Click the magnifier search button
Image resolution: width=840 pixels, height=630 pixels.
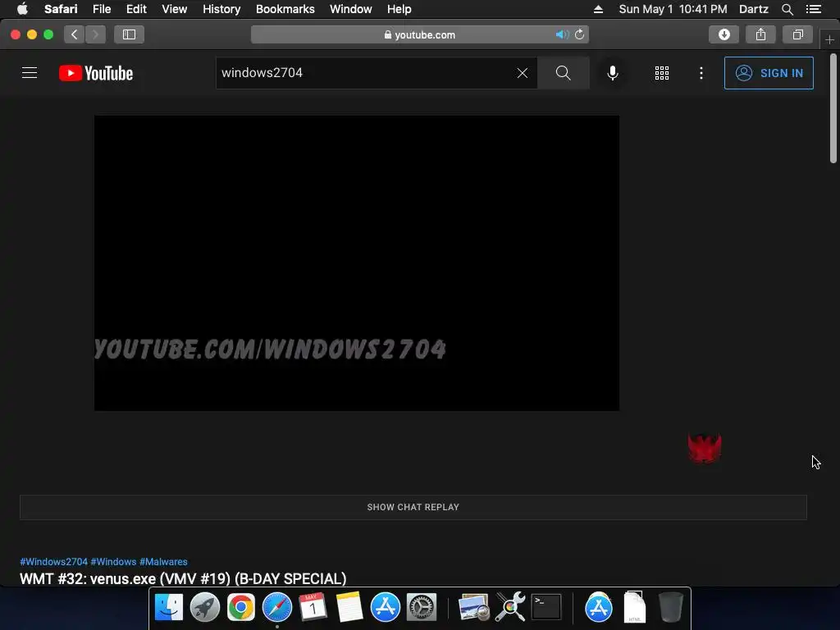[563, 73]
